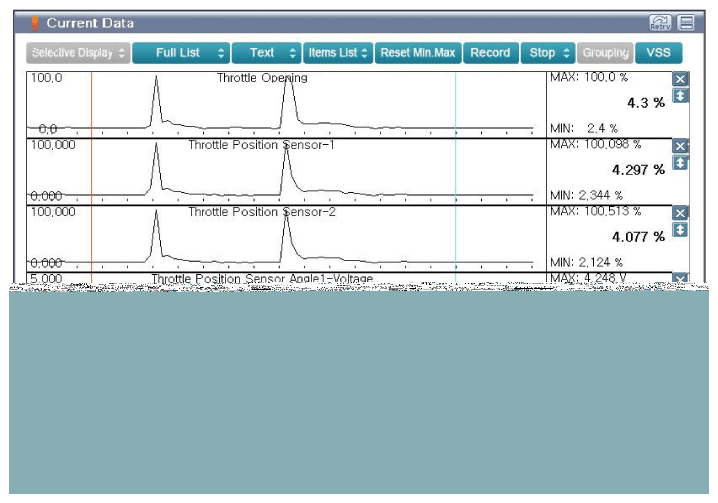Click the orange Current Data title icon
The height and width of the screenshot is (503, 718).
coord(35,23)
